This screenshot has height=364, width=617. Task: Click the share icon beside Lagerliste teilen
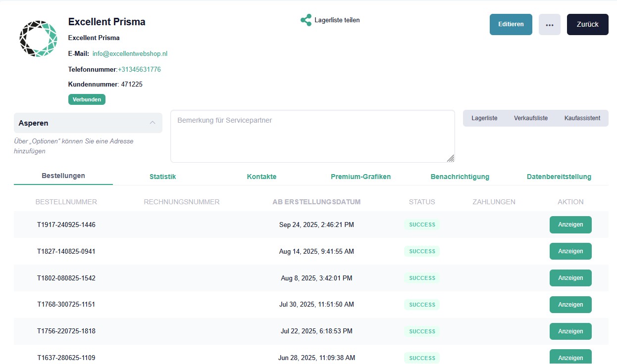point(306,20)
